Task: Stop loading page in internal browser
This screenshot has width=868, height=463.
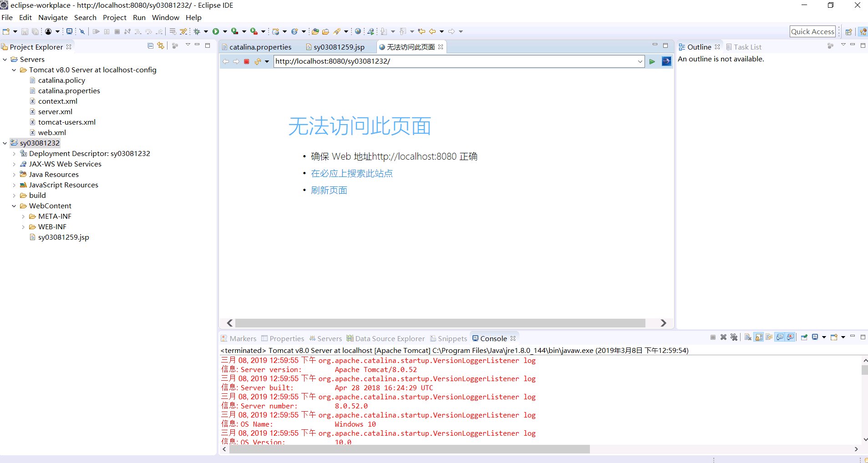Action: 247,61
